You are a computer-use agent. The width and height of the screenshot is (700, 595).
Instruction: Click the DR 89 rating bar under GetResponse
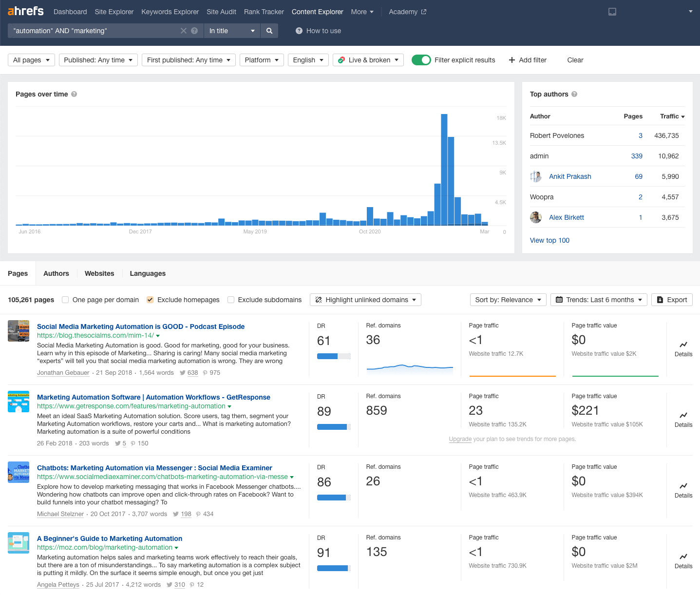point(333,426)
